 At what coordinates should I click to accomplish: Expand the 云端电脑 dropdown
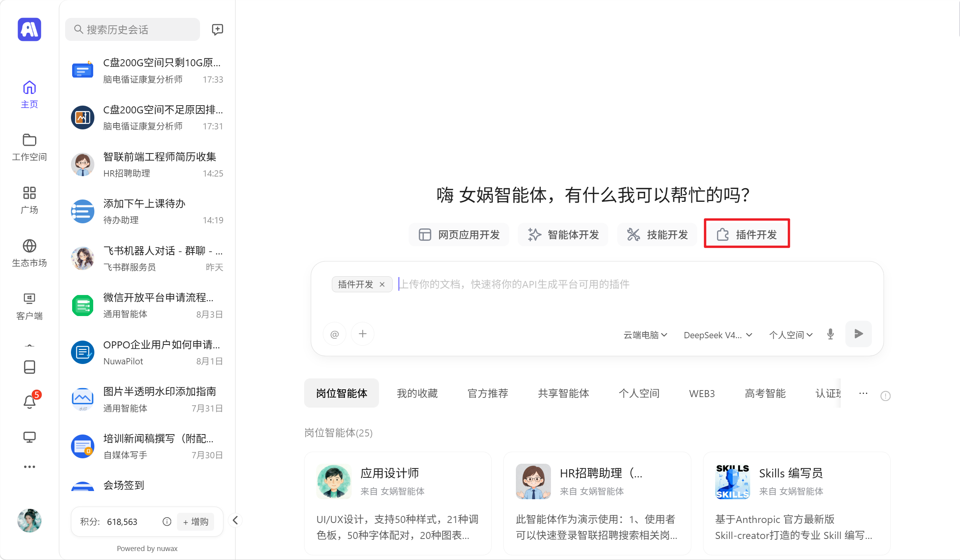[x=645, y=335]
